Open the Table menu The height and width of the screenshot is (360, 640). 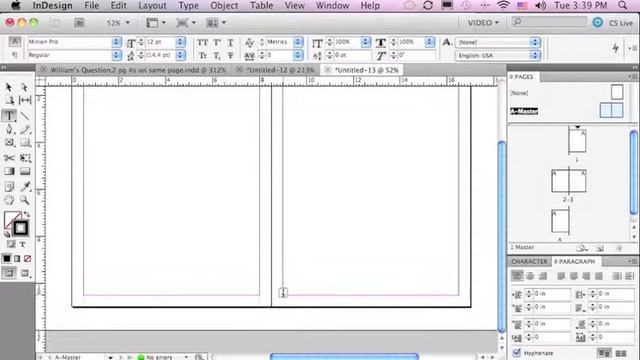tap(261, 6)
